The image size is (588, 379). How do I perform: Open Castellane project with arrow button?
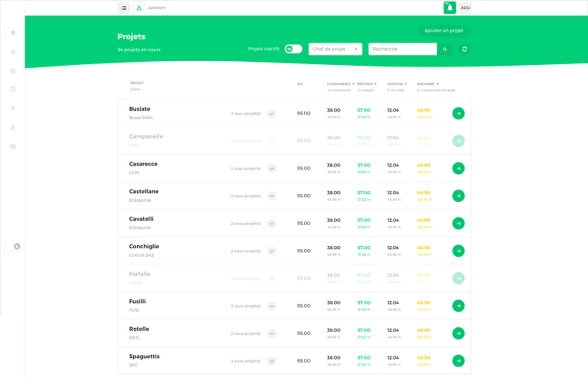click(458, 196)
